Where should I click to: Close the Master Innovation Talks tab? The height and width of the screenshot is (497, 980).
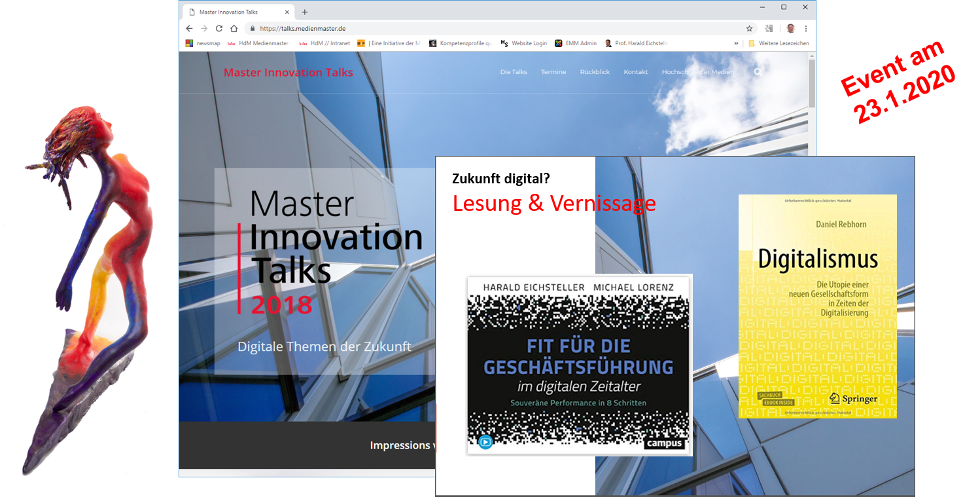point(286,12)
